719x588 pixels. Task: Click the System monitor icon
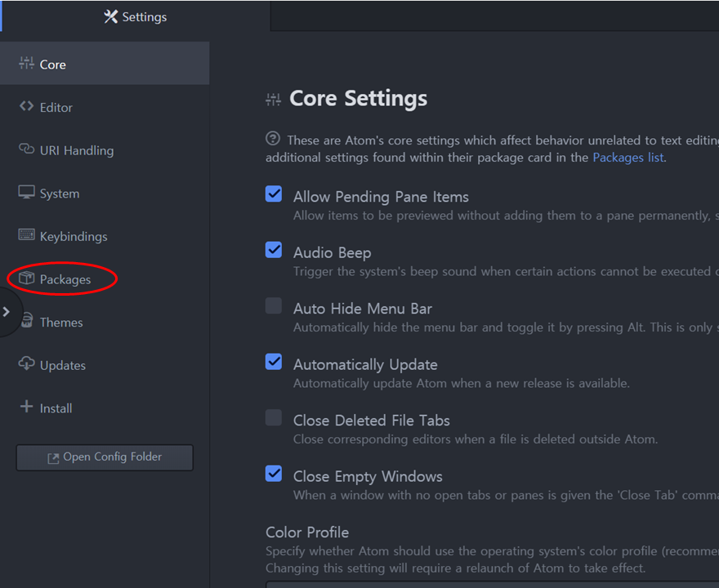tap(26, 193)
